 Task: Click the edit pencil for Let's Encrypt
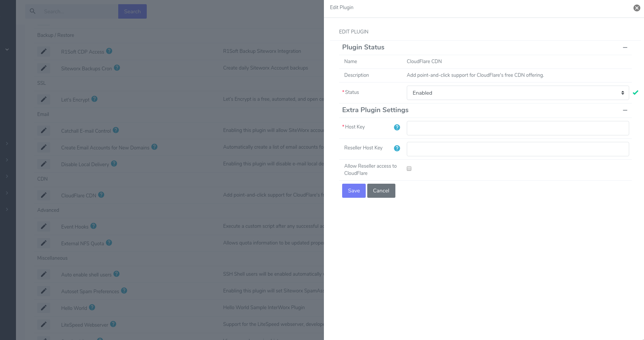pos(44,99)
